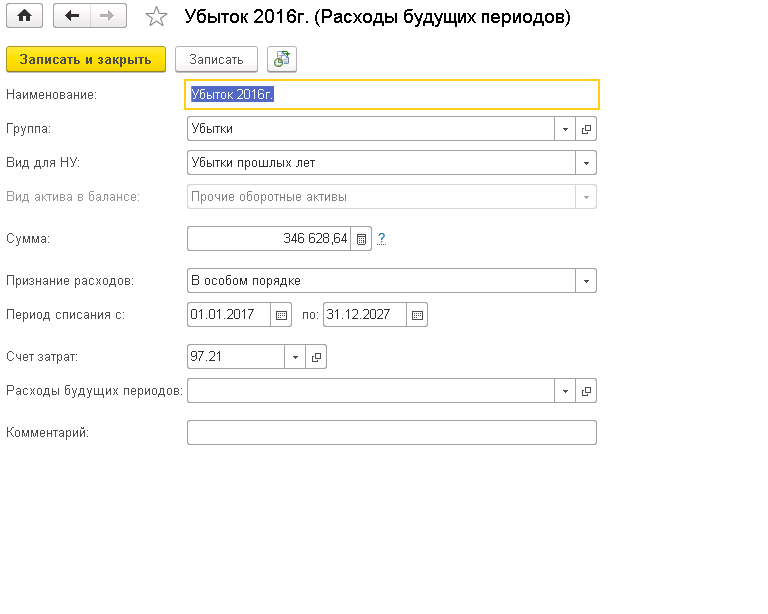Expand the Признание расходов dropdown
Screen dimensions: 768x614
[x=586, y=281]
